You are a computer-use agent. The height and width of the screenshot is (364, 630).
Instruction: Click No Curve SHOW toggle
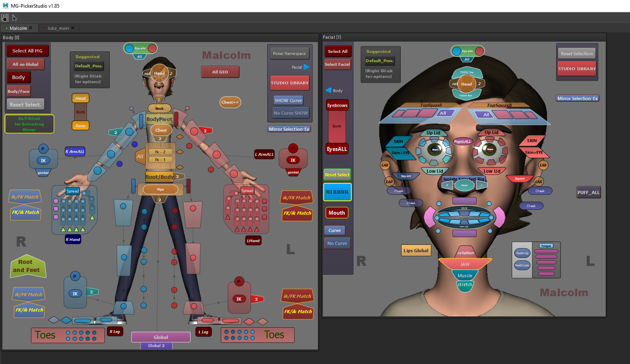coord(291,113)
